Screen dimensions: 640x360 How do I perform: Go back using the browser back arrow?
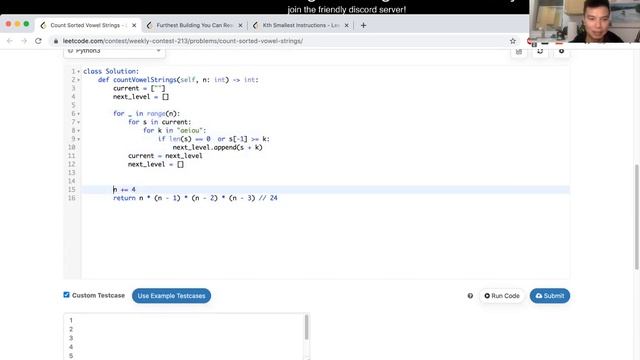click(x=9, y=41)
